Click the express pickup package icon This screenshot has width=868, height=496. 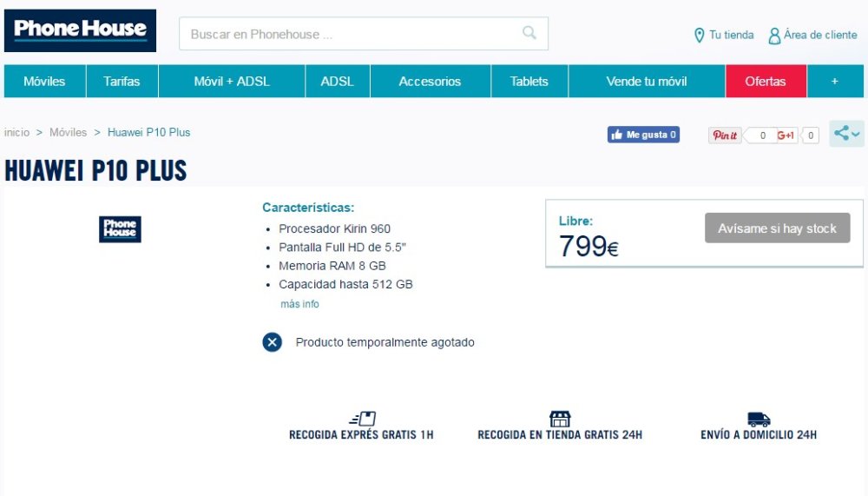coord(363,418)
